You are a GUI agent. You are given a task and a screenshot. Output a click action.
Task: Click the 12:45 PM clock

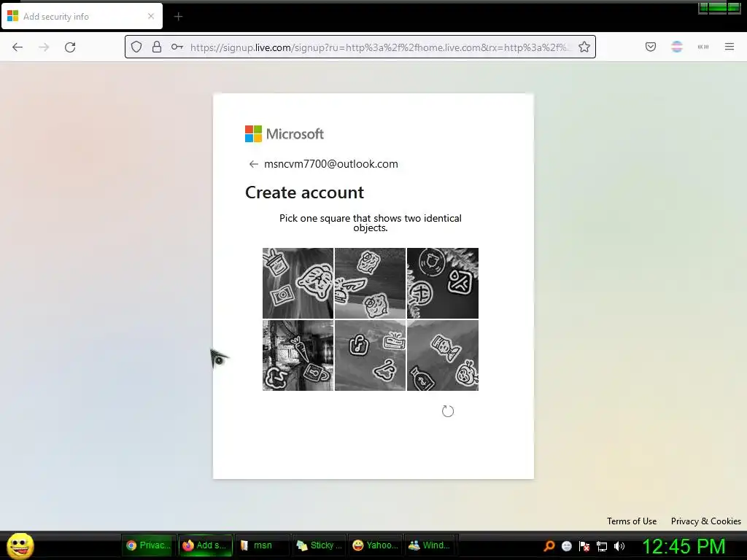(684, 546)
